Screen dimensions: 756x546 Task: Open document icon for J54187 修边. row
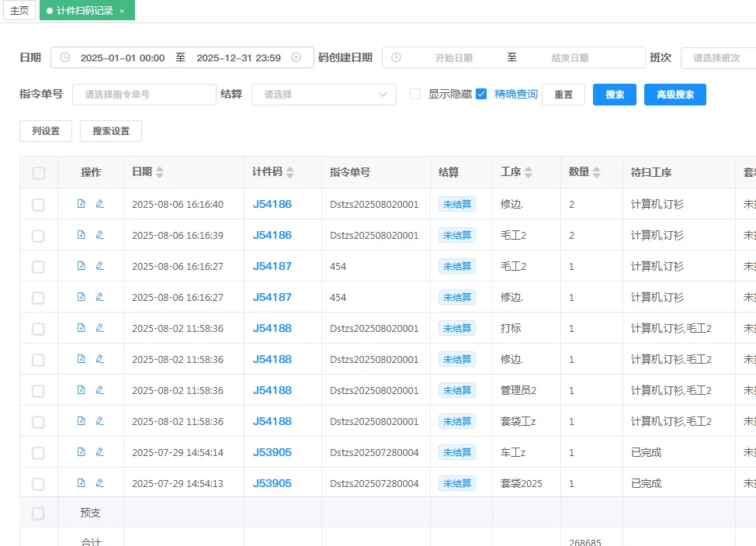[x=81, y=297]
